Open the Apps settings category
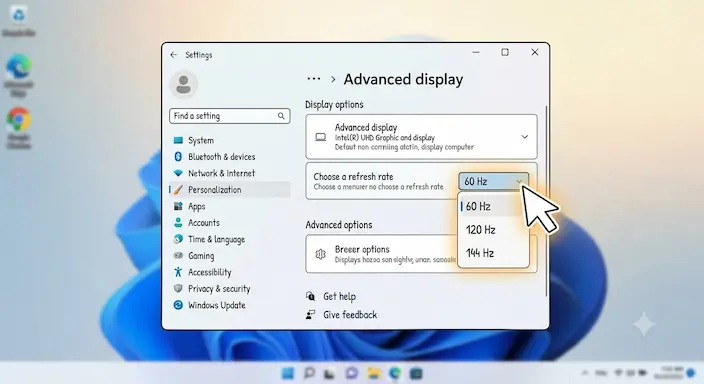Image resolution: width=704 pixels, height=384 pixels. click(x=229, y=206)
